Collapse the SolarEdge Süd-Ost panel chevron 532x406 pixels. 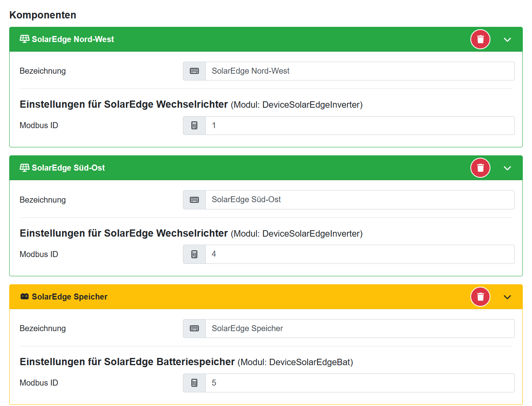pyautogui.click(x=507, y=168)
